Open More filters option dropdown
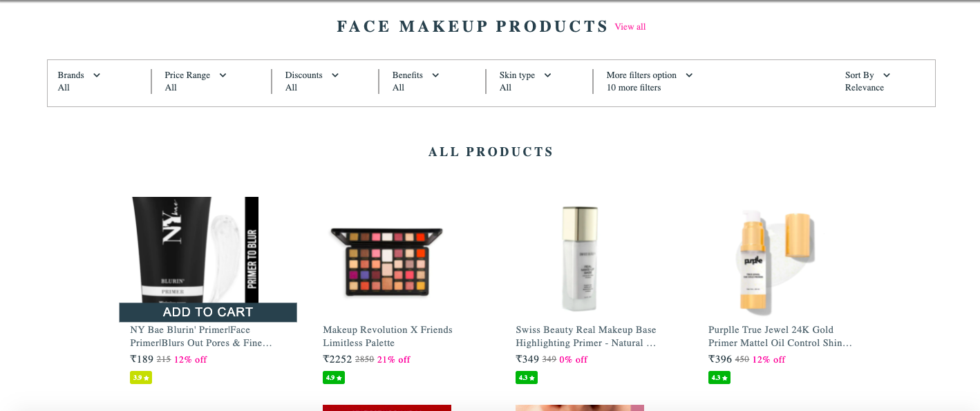This screenshot has height=411, width=980. click(650, 82)
